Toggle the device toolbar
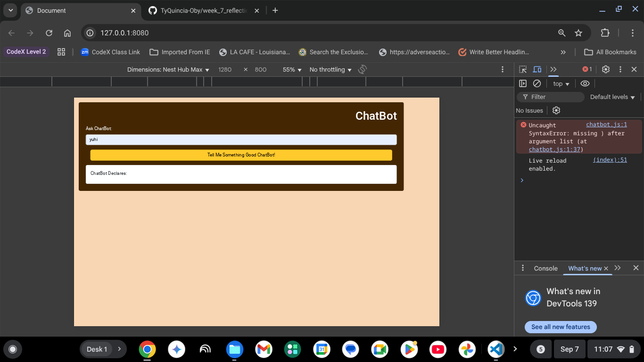 [537, 69]
